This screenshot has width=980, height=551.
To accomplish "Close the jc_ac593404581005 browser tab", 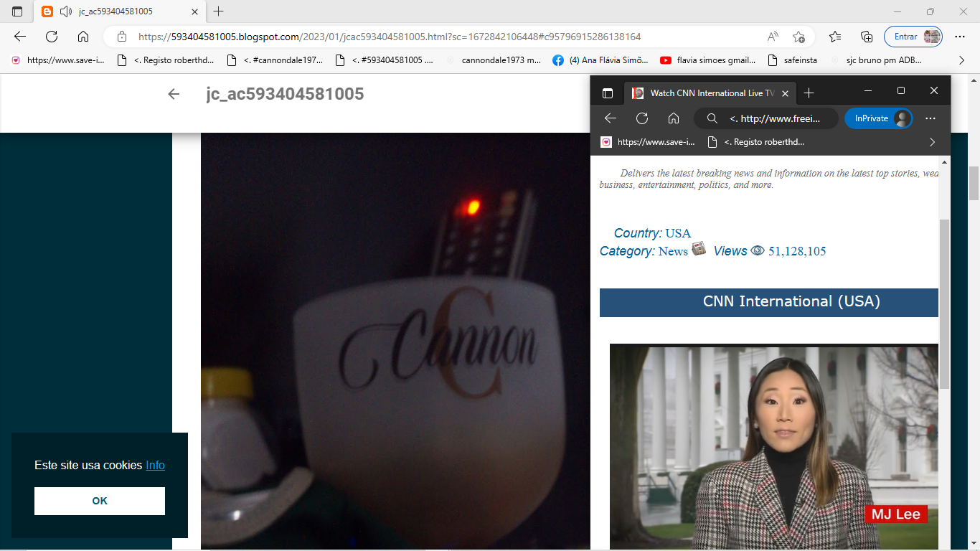I will [x=194, y=11].
